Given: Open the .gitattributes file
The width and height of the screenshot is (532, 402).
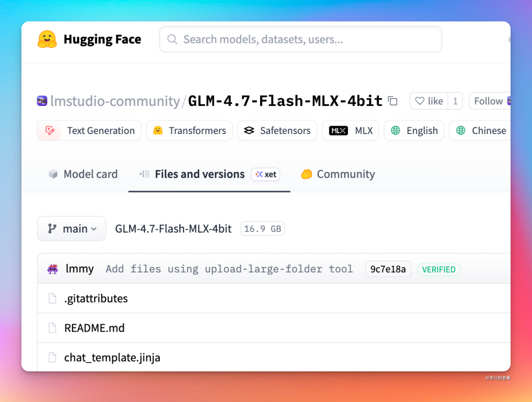Looking at the screenshot, I should point(96,299).
